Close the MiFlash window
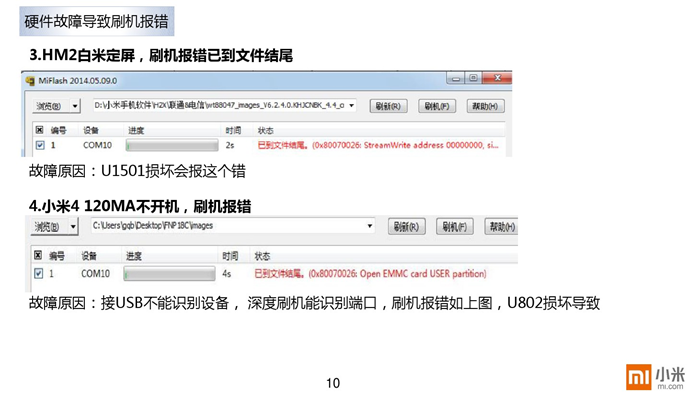 tap(497, 78)
